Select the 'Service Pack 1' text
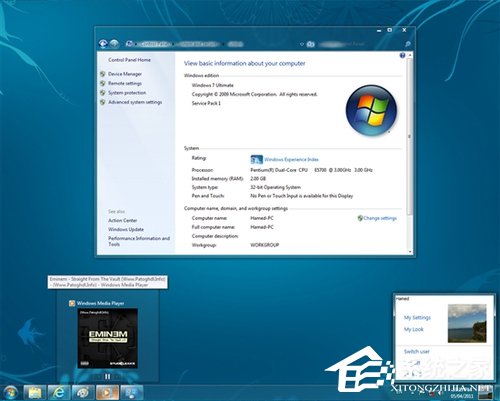 [x=206, y=103]
